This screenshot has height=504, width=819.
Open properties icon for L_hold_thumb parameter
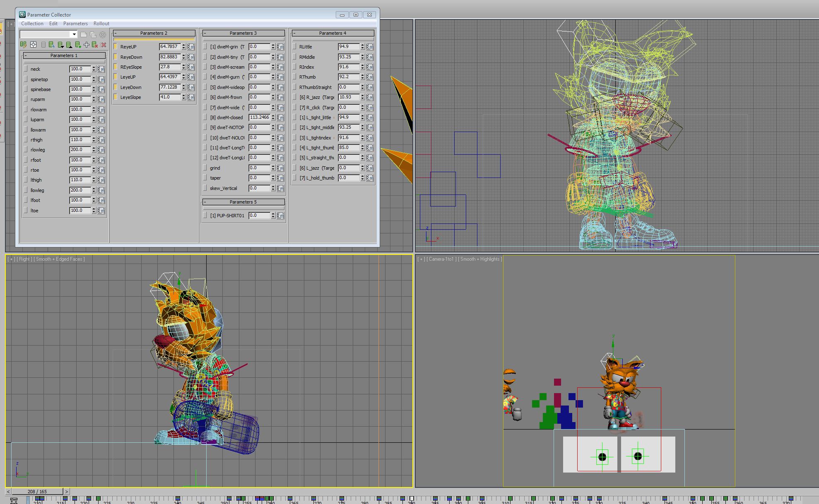click(x=370, y=178)
